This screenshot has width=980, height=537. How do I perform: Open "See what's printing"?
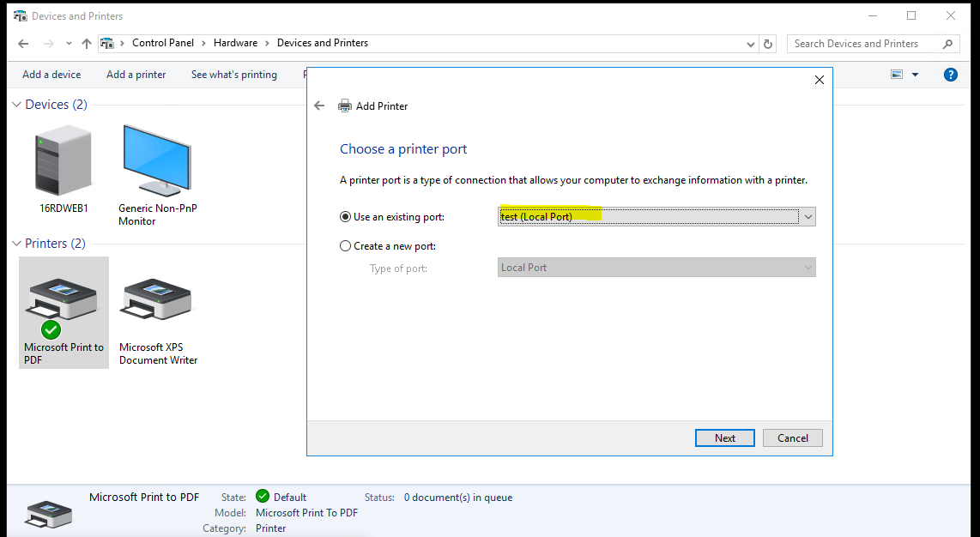click(x=233, y=74)
